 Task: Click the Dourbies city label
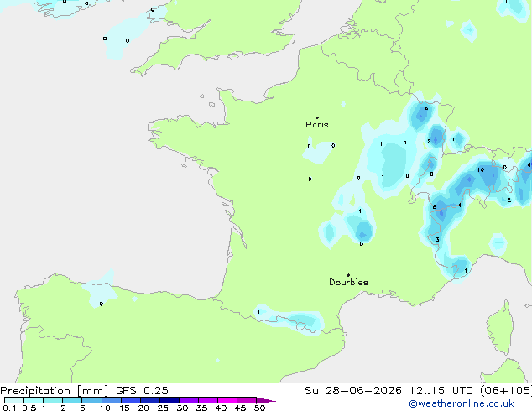pos(348,282)
